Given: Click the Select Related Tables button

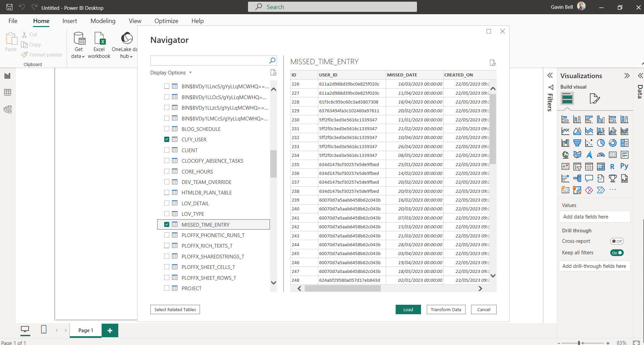Looking at the screenshot, I should click(x=175, y=309).
